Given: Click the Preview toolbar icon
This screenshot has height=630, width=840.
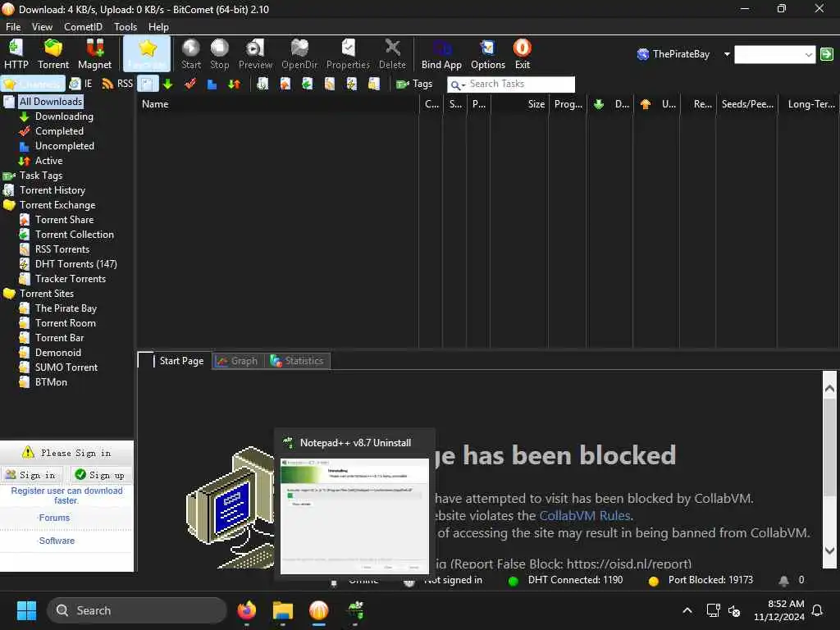Looking at the screenshot, I should pos(255,54).
